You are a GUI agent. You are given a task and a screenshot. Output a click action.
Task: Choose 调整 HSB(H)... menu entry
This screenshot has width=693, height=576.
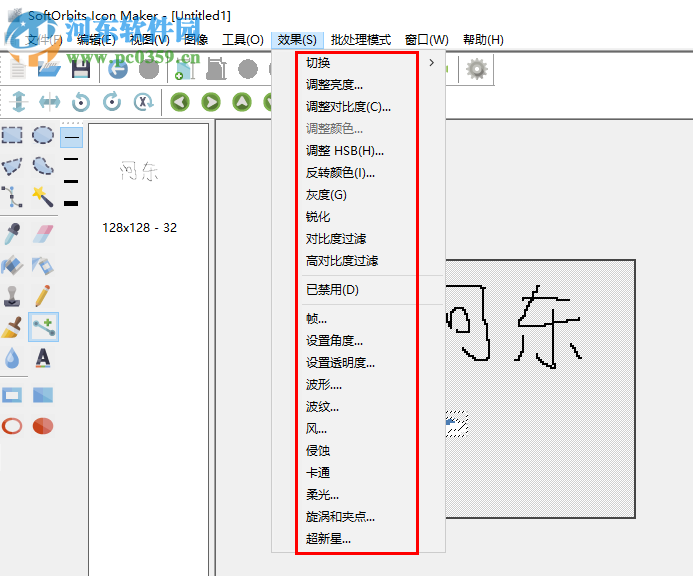click(358, 151)
